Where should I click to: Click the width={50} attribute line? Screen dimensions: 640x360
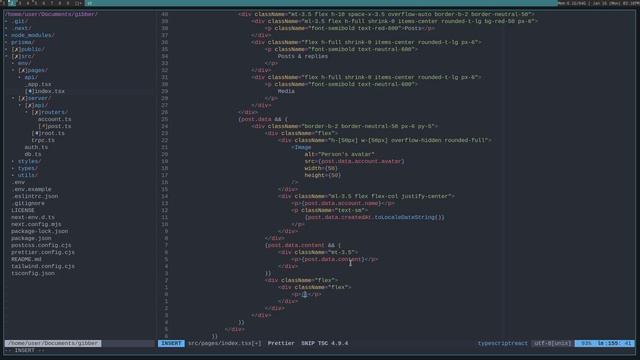pos(321,168)
